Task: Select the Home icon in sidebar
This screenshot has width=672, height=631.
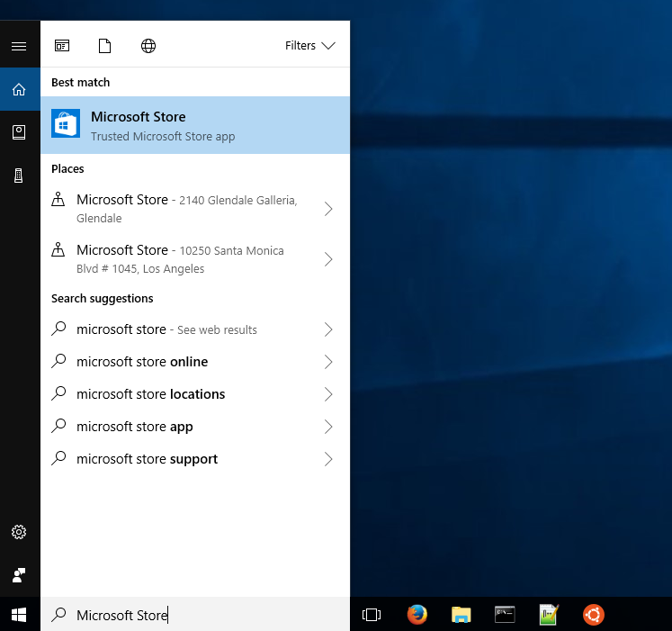Action: (x=19, y=89)
